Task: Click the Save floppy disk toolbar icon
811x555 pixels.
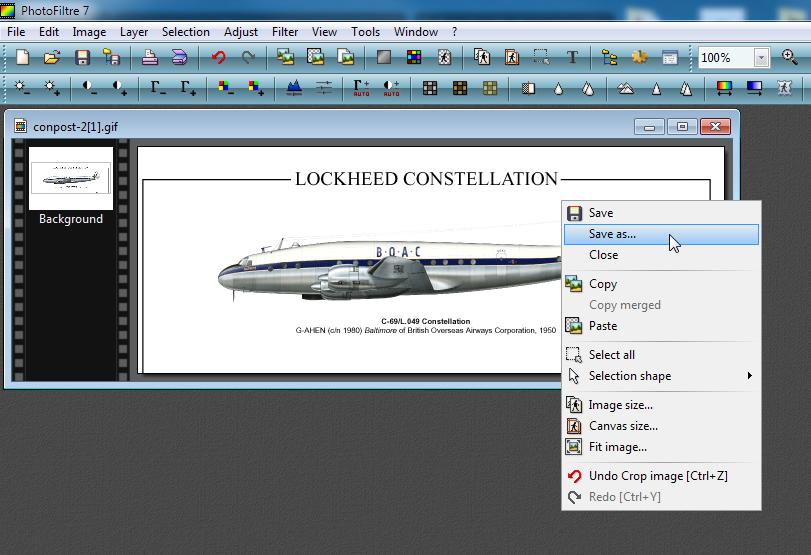Action: click(82, 57)
